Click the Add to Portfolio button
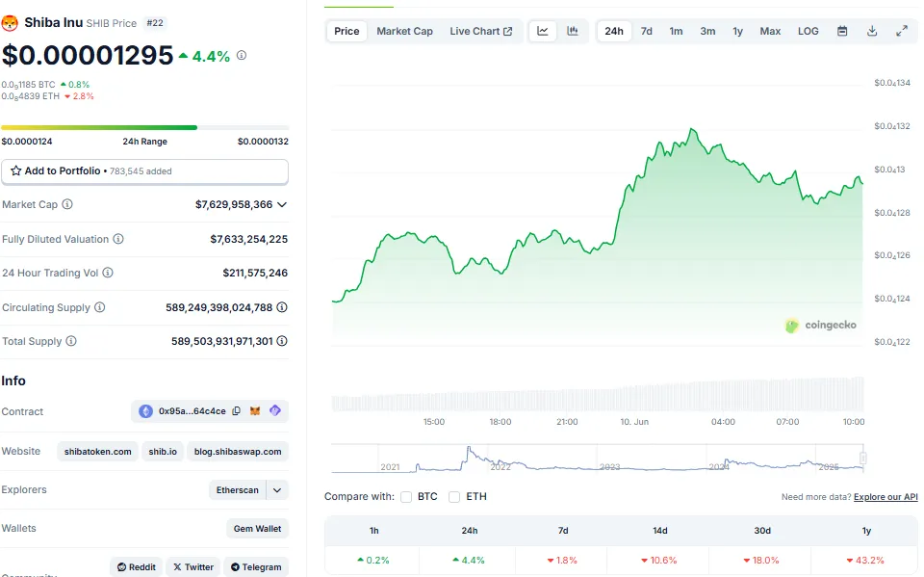The width and height of the screenshot is (924, 577). pyautogui.click(x=145, y=171)
